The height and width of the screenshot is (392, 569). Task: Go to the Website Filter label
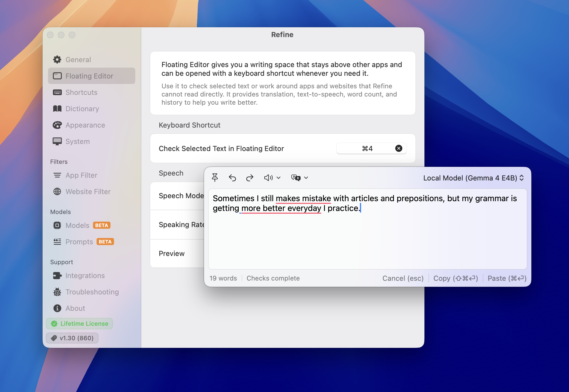[88, 192]
